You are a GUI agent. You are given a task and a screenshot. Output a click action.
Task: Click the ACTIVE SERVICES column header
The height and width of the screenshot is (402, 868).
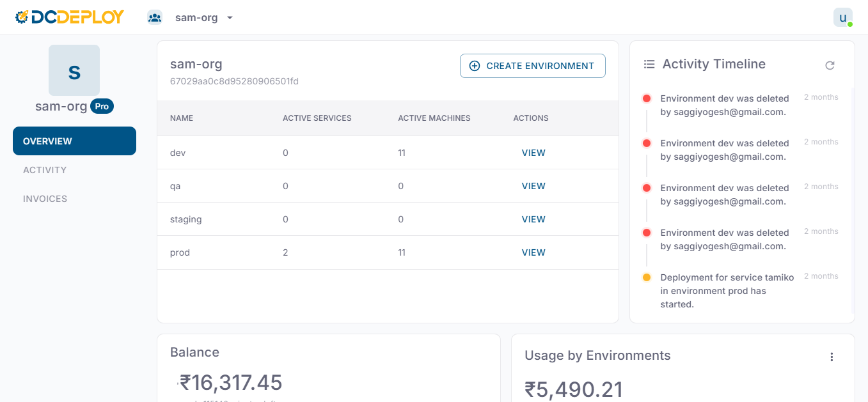tap(317, 118)
